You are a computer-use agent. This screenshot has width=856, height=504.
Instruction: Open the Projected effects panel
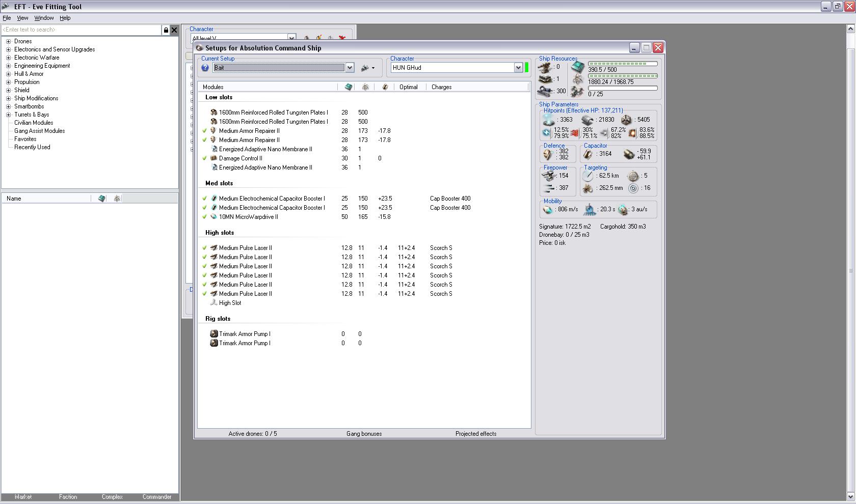[476, 434]
